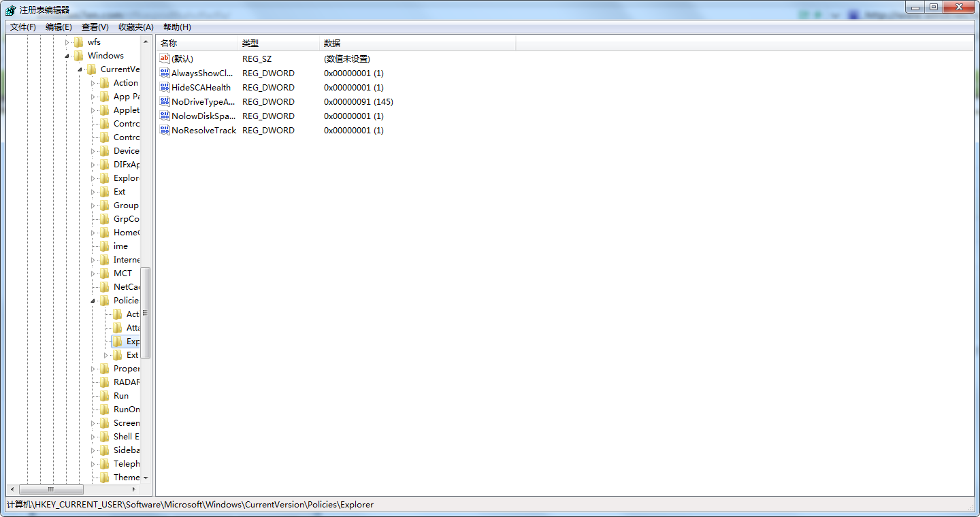Click the tree horizontal scrollbar left arrow
This screenshot has height=517, width=980.
click(12, 490)
